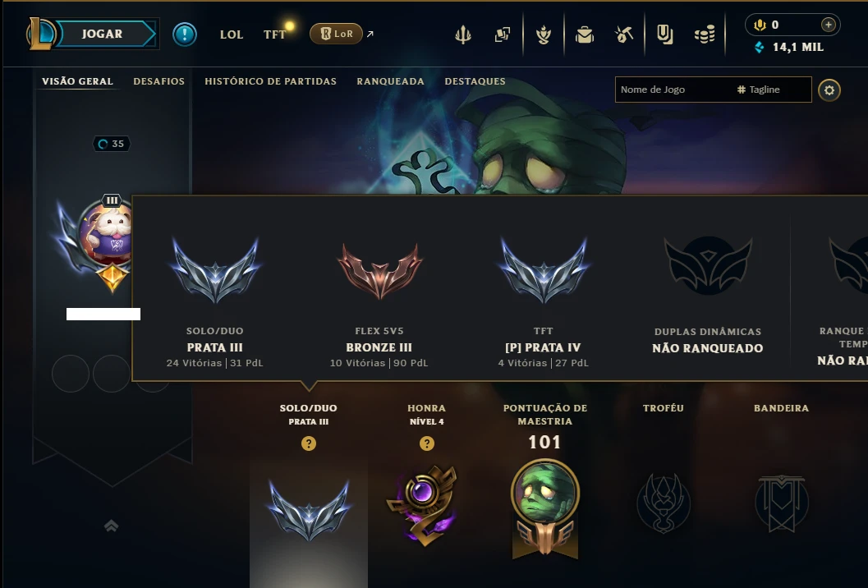Screen dimensions: 868x588
Task: Select the empty Troféu slot
Action: point(664,503)
